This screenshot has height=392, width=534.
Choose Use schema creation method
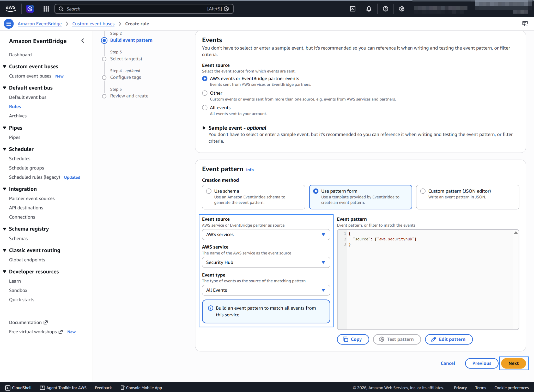tap(253, 197)
